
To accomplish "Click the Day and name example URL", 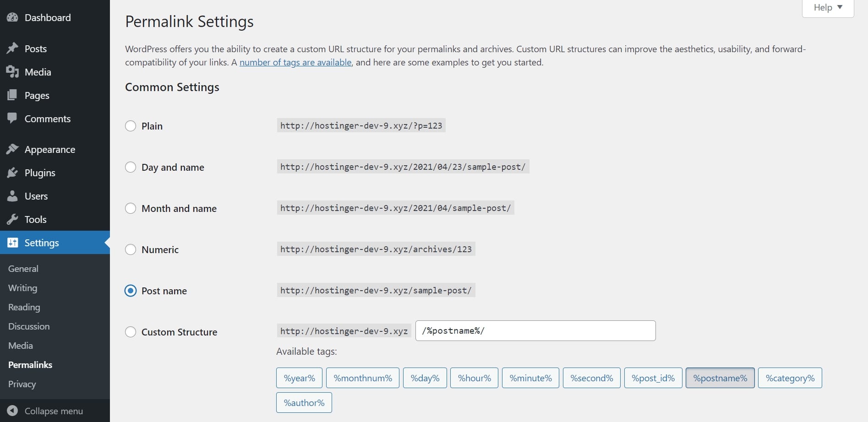I will coord(403,167).
